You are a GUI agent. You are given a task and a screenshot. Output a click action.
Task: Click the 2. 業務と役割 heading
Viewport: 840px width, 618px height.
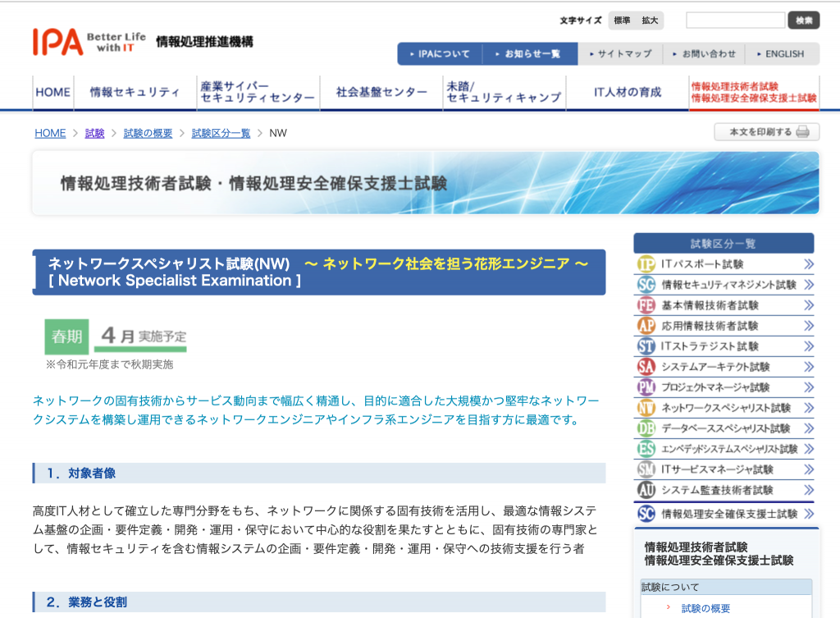click(x=319, y=602)
